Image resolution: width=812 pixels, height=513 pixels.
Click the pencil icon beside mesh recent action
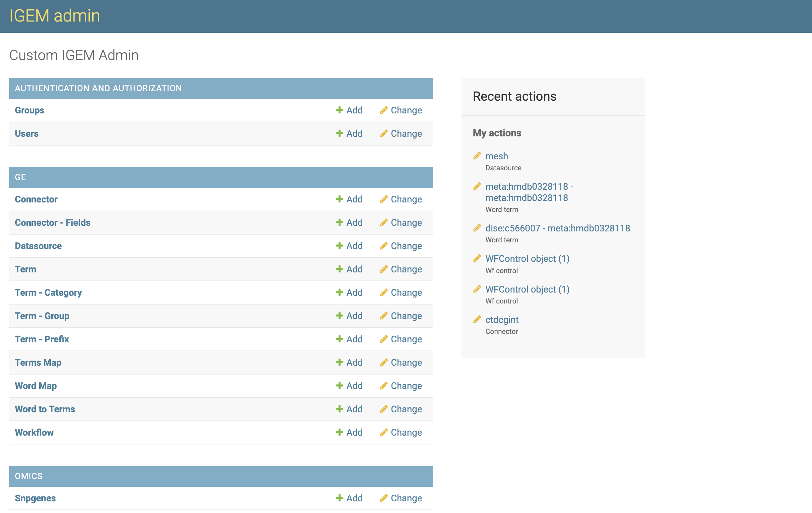click(x=477, y=156)
